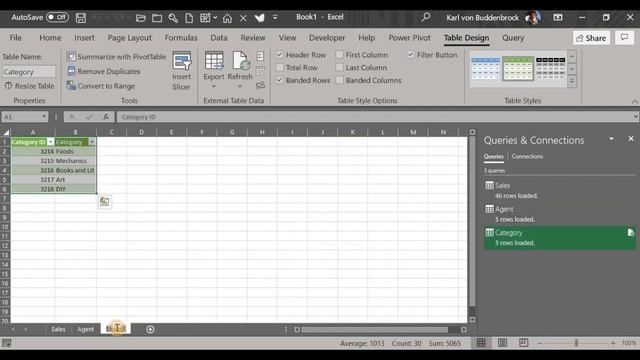Open the Query ribbon tab
The height and width of the screenshot is (360, 640).
tap(513, 38)
